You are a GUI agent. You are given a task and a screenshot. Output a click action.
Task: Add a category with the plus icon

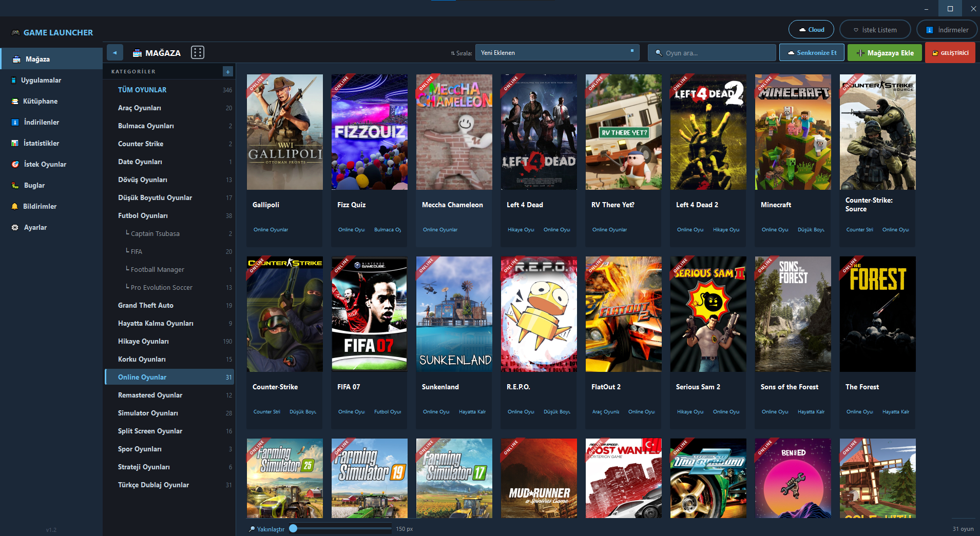[228, 71]
